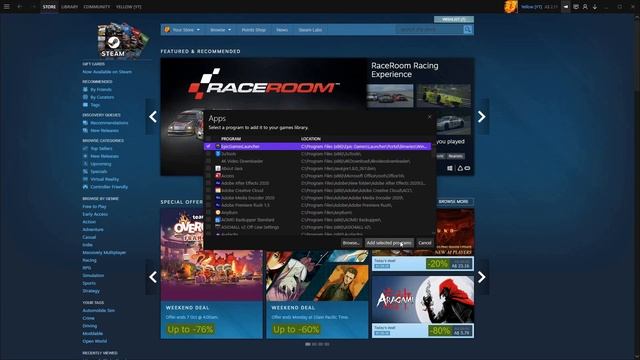Browse the Free to Play genre
This screenshot has width=640, height=360.
(x=94, y=207)
